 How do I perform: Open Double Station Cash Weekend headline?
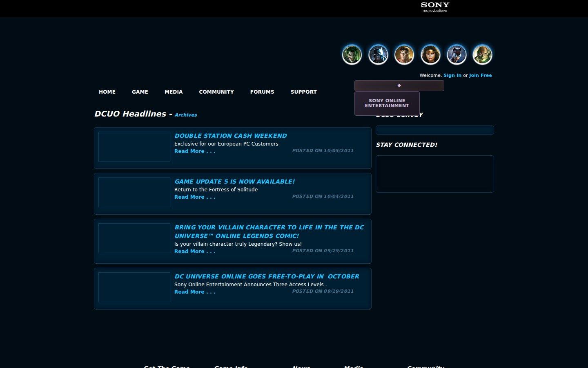[231, 136]
